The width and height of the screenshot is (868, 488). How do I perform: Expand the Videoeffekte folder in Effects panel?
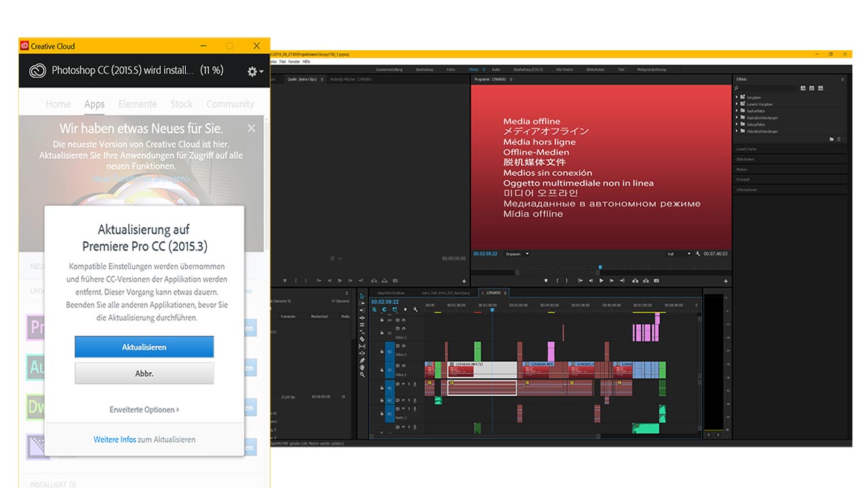737,124
